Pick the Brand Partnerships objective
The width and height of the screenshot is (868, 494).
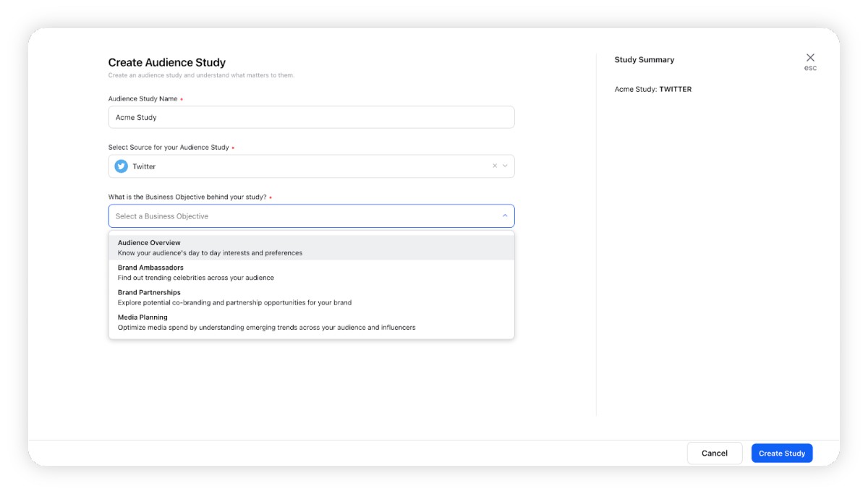(311, 297)
